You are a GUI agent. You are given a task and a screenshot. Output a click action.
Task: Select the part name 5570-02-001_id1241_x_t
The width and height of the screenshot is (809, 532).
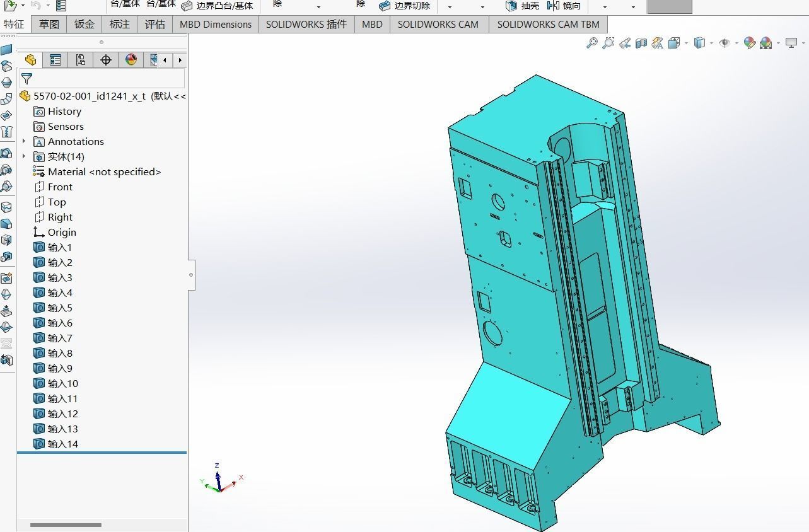click(90, 96)
